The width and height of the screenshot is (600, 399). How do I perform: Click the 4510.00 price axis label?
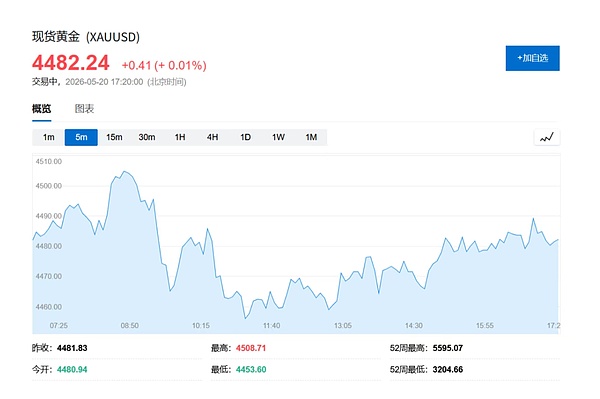(x=49, y=161)
